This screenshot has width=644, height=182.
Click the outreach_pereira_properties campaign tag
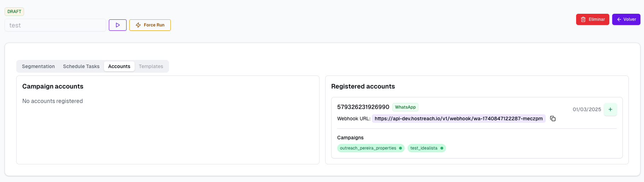pos(371,148)
